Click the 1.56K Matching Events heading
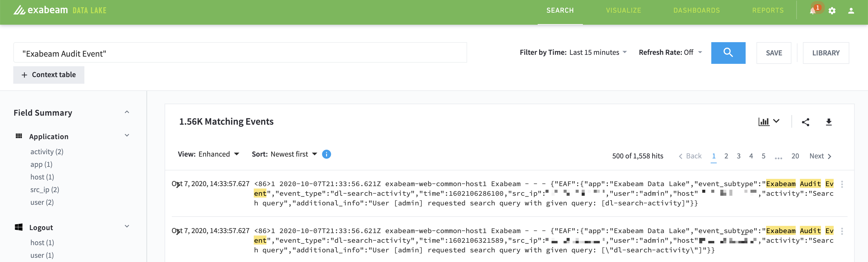Image resolution: width=868 pixels, height=262 pixels. [226, 122]
